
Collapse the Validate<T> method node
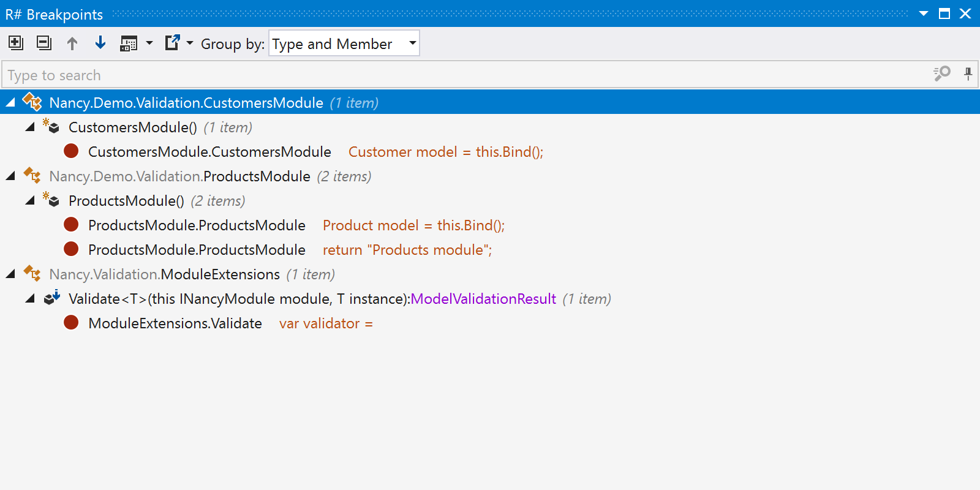coord(30,299)
